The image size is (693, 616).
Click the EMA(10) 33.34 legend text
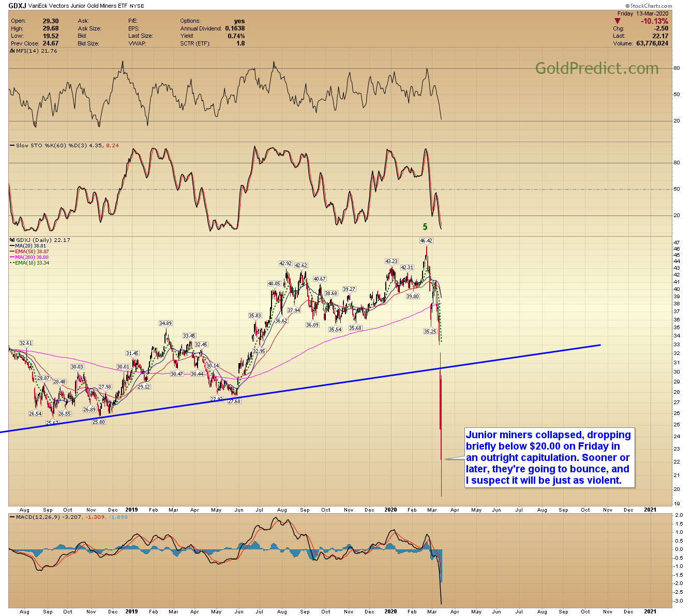(x=32, y=263)
